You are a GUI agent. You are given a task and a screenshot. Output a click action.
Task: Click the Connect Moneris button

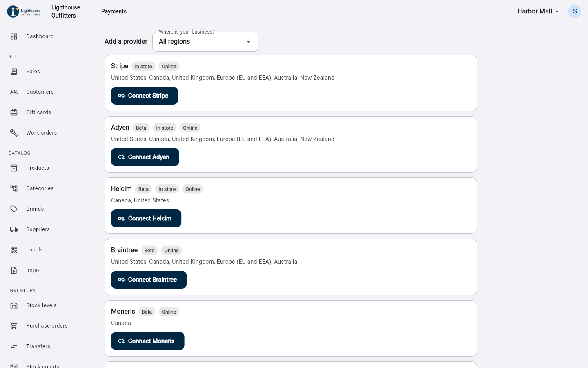coord(148,341)
